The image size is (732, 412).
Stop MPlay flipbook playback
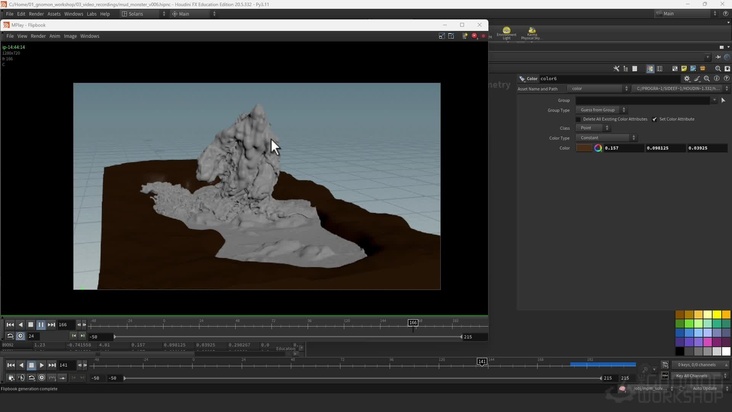click(x=31, y=324)
